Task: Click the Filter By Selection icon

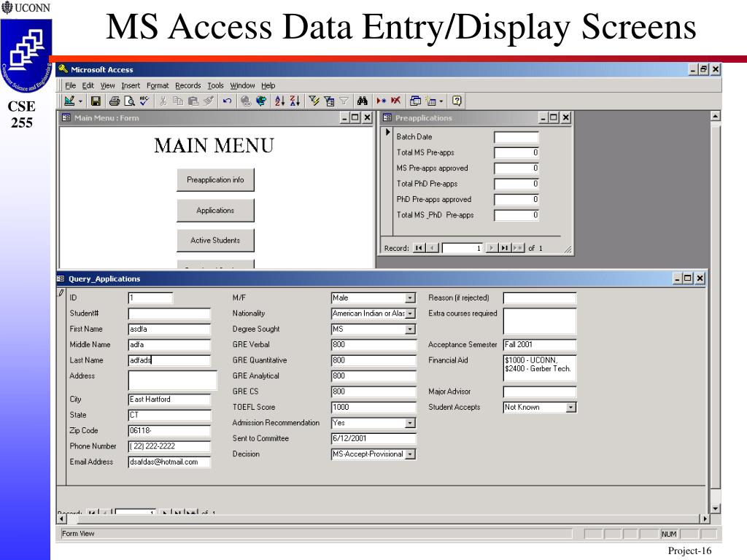Action: 314,101
